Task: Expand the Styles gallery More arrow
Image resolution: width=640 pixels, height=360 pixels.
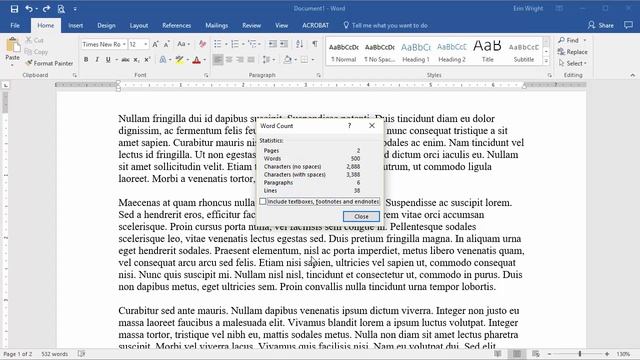Action: click(546, 61)
